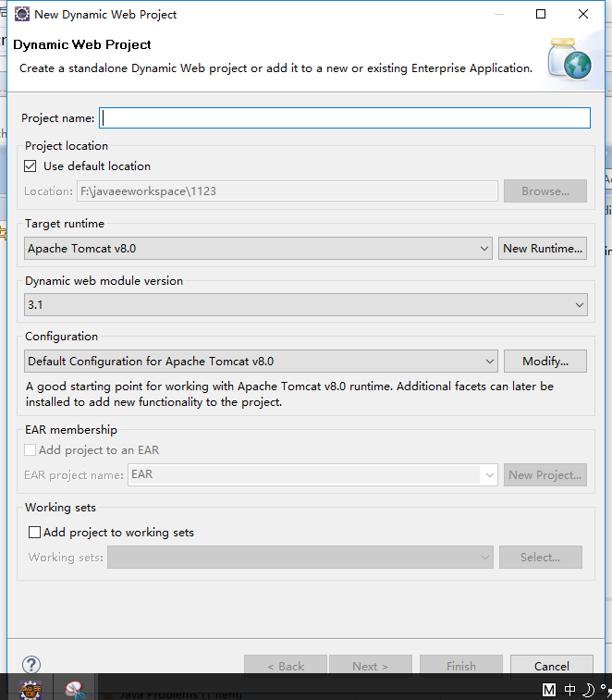This screenshot has width=612, height=700.
Task: Close the dialog with the X button
Action: (x=583, y=14)
